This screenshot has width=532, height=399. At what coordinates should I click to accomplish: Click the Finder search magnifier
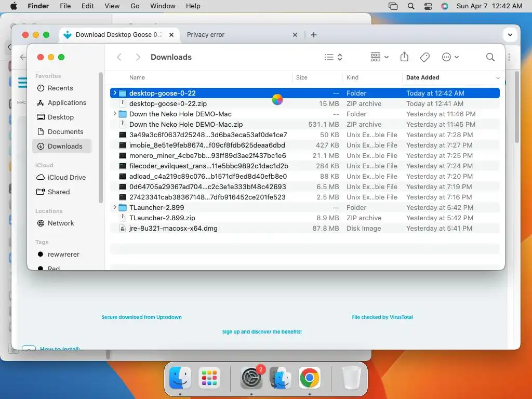pos(490,57)
